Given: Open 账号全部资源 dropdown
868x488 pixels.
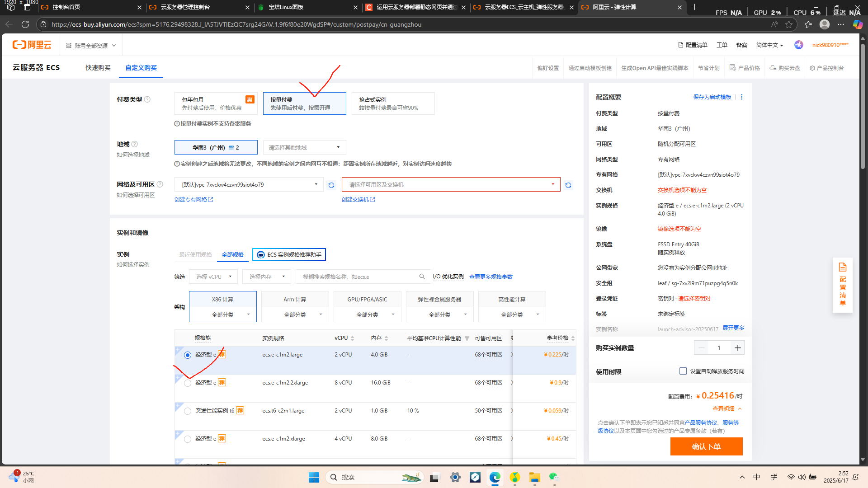Looking at the screenshot, I should click(x=91, y=46).
